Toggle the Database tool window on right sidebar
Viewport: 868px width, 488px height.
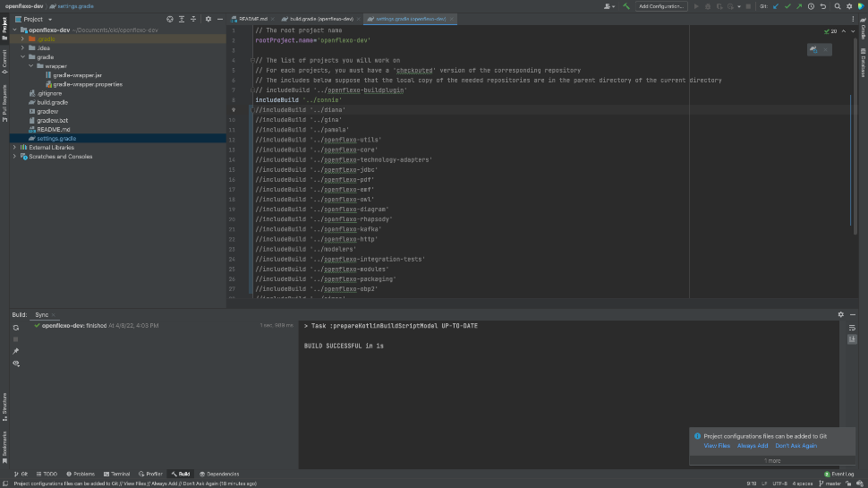click(863, 63)
